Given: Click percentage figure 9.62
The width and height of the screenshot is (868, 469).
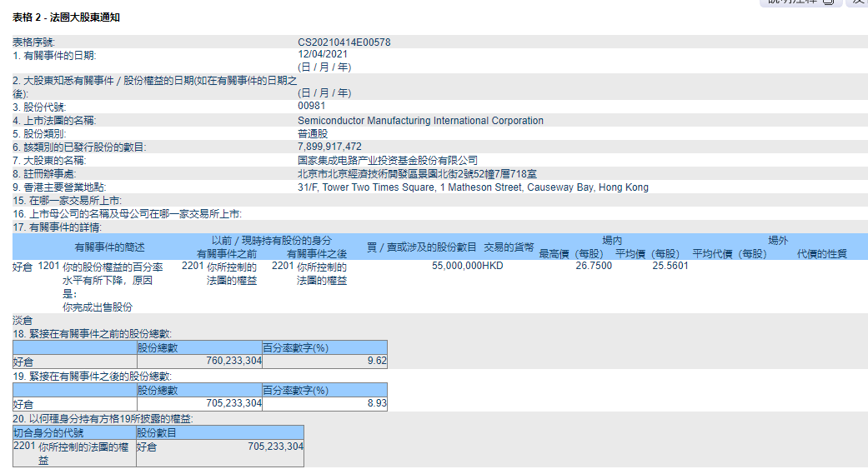Looking at the screenshot, I should [377, 362].
